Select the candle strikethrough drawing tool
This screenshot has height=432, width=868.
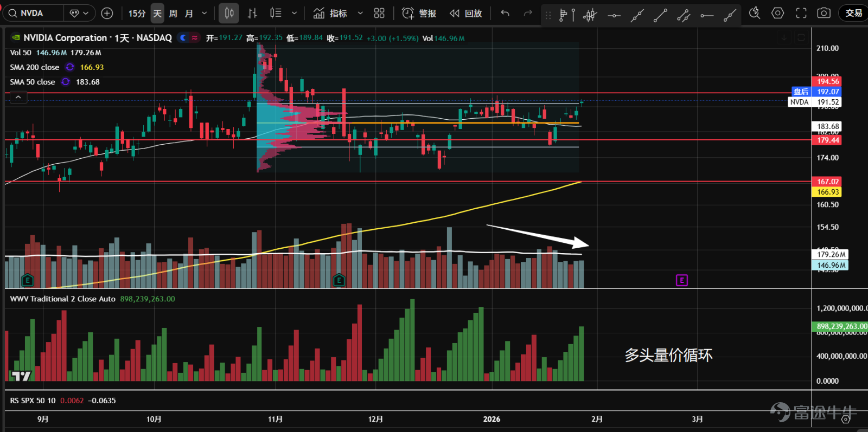click(x=590, y=15)
